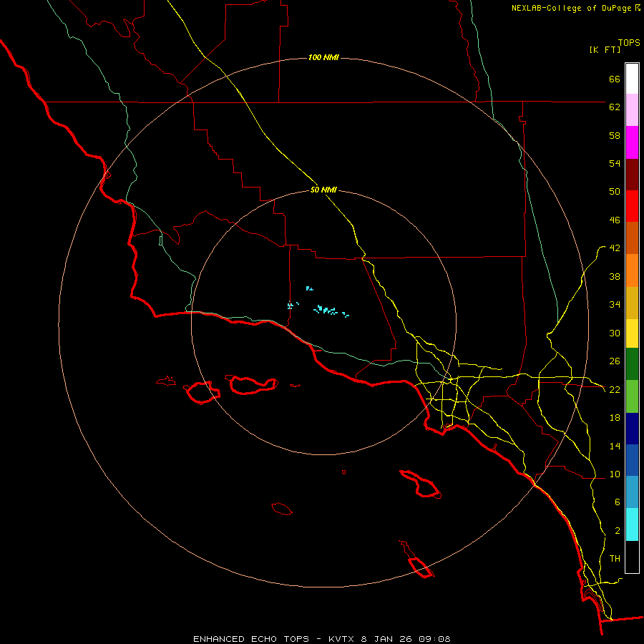Image resolution: width=644 pixels, height=644 pixels.
Task: Click the '38' scale label
Action: [615, 277]
